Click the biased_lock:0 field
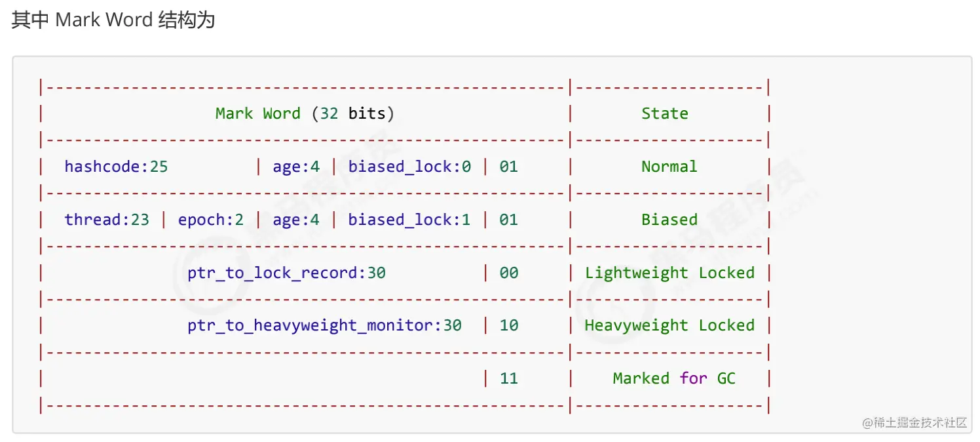Image resolution: width=980 pixels, height=442 pixels. pos(409,167)
